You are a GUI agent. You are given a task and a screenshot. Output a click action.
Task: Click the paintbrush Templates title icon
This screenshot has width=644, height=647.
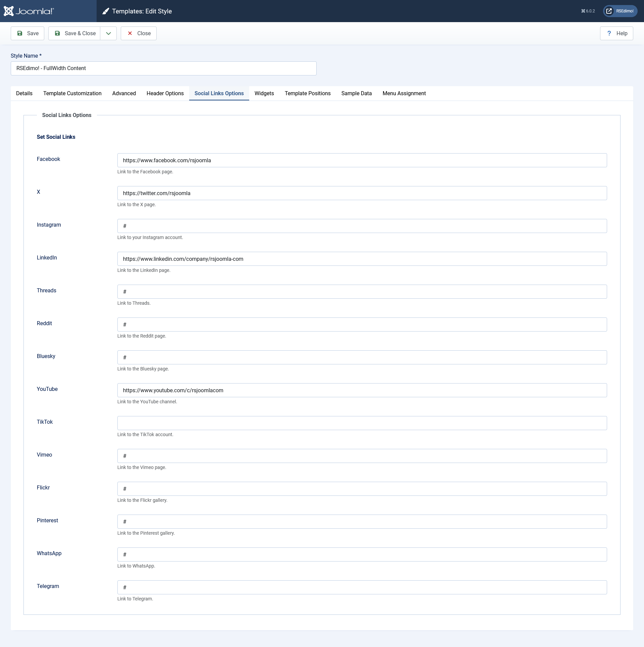tap(106, 11)
